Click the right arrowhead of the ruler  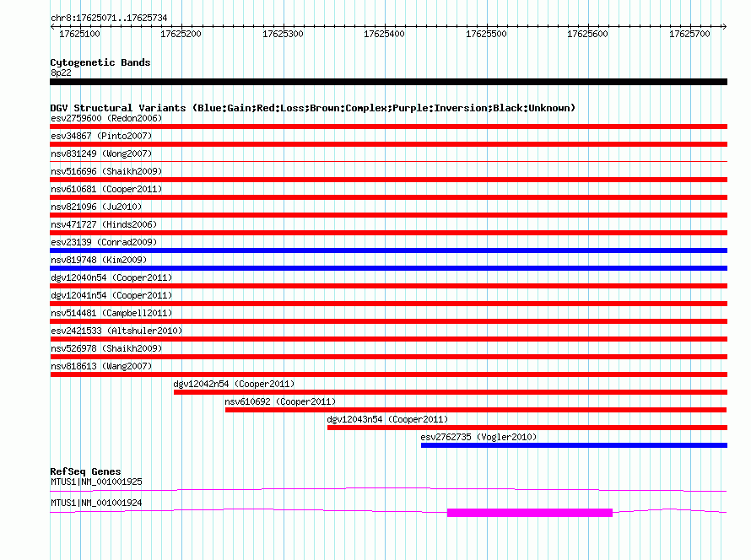tap(725, 26)
